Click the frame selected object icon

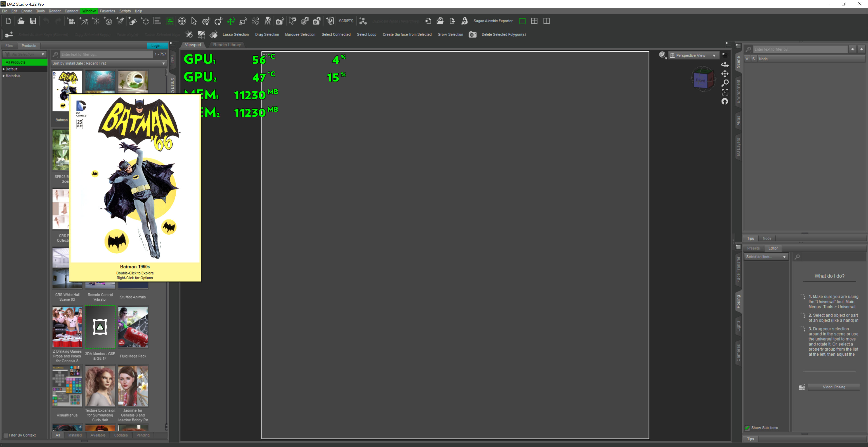point(725,92)
